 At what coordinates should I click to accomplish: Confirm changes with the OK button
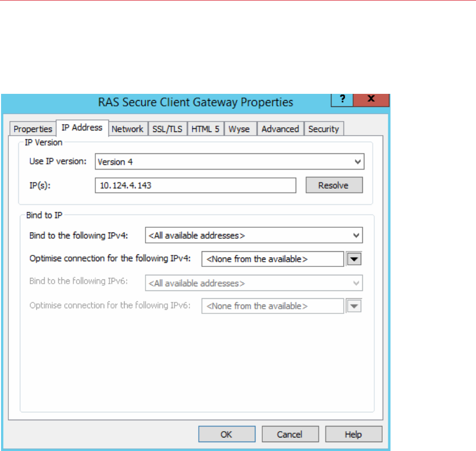(227, 434)
